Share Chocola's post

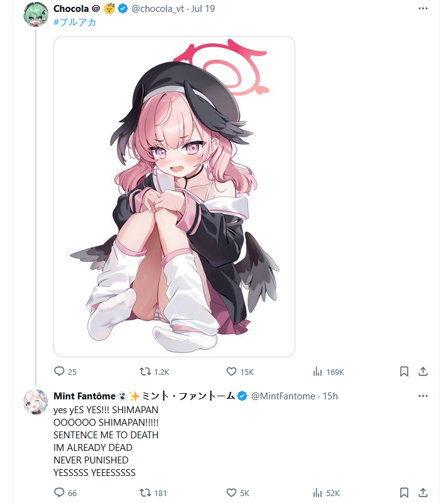point(423,372)
